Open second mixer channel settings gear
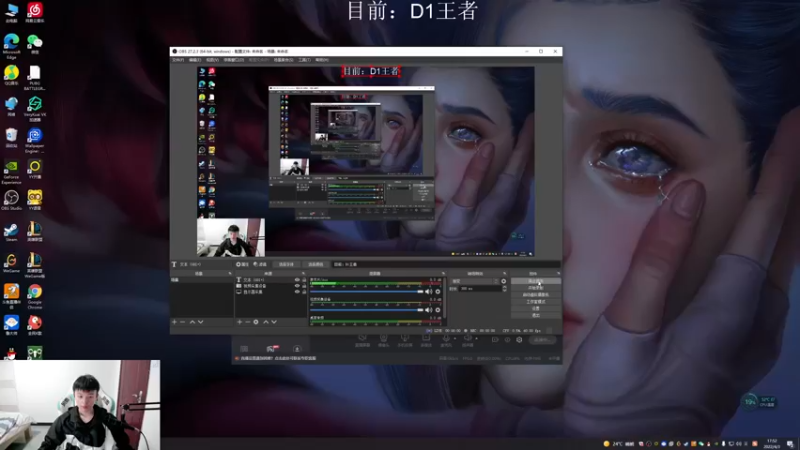The width and height of the screenshot is (800, 450). 438,310
